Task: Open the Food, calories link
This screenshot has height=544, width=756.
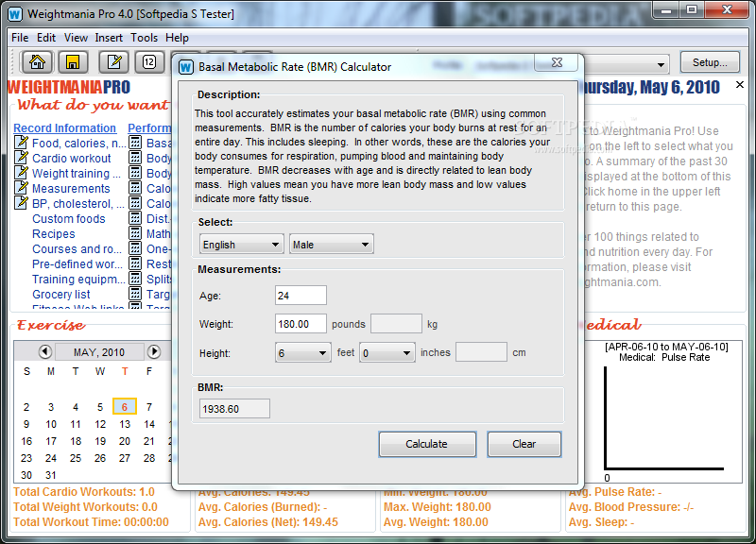Action: [x=78, y=144]
